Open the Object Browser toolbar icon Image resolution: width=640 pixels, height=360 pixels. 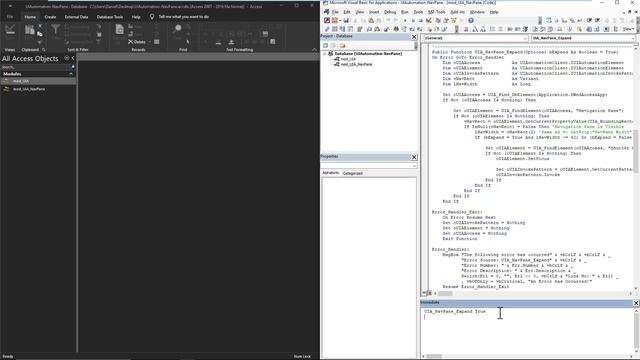453,20
